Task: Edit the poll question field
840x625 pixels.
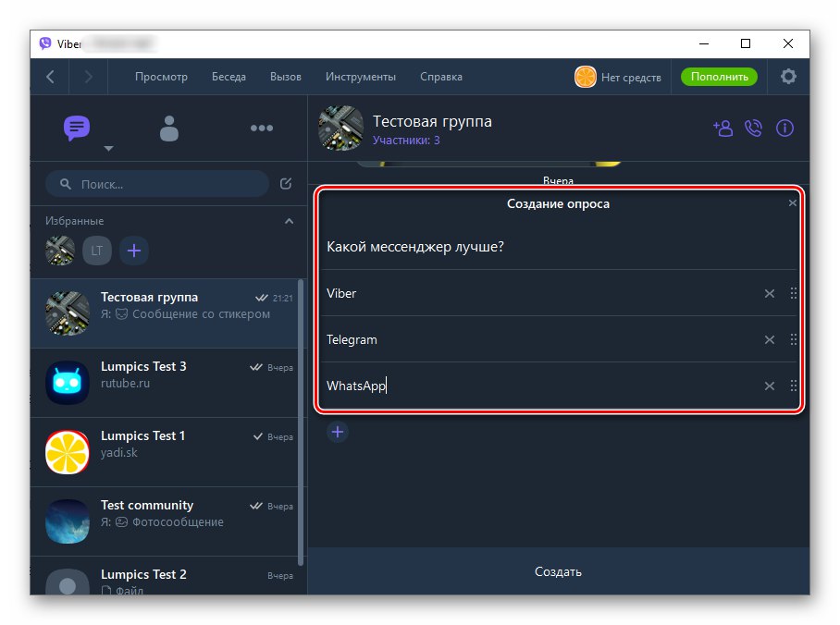Action: click(558, 247)
